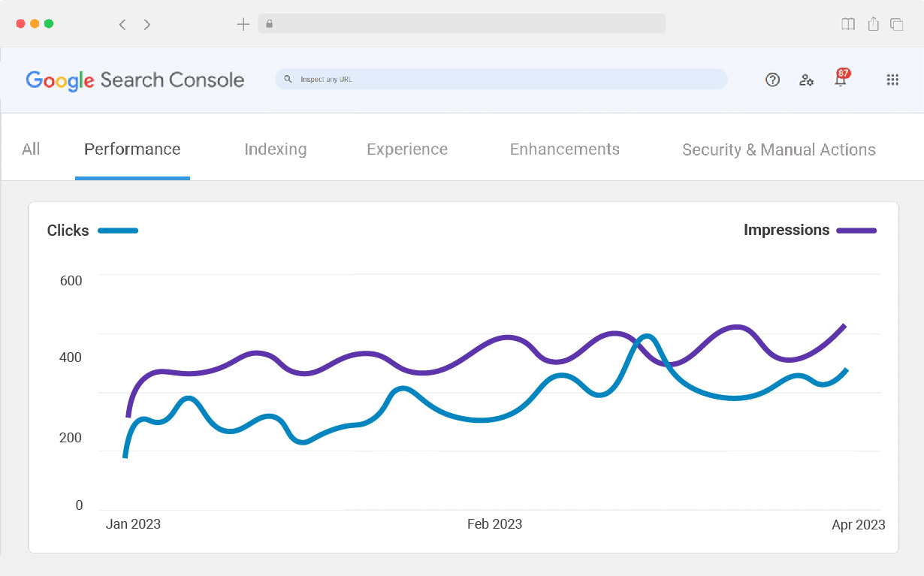Open the browser reading list icon
This screenshot has width=924, height=576.
point(848,24)
